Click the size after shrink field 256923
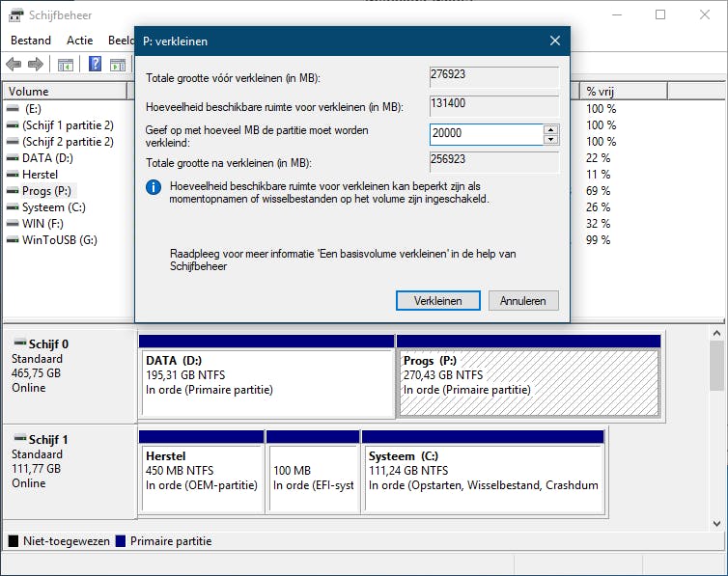The height and width of the screenshot is (576, 728). tap(494, 162)
